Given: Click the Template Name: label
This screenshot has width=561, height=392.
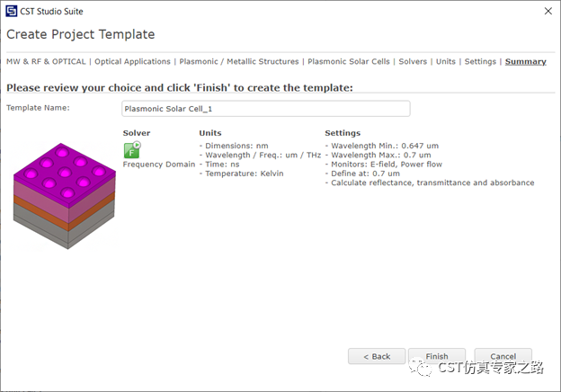Looking at the screenshot, I should [38, 108].
